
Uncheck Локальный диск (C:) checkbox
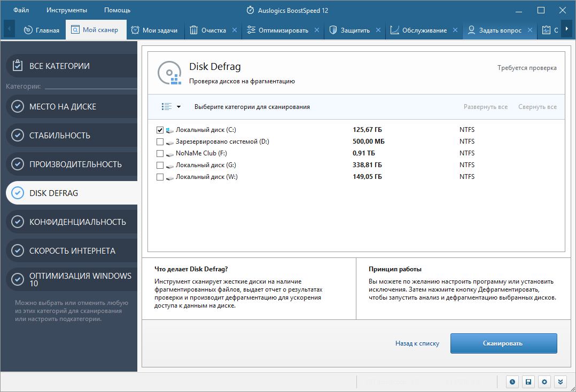(160, 130)
